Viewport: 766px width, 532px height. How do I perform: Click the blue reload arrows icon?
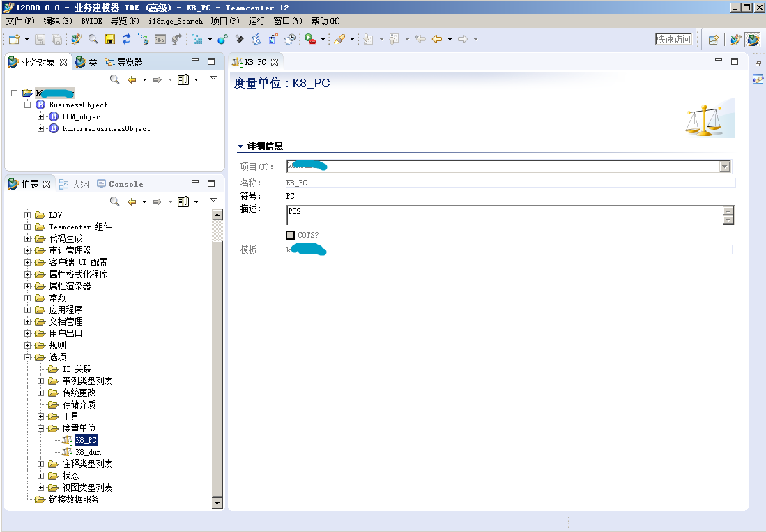[127, 39]
